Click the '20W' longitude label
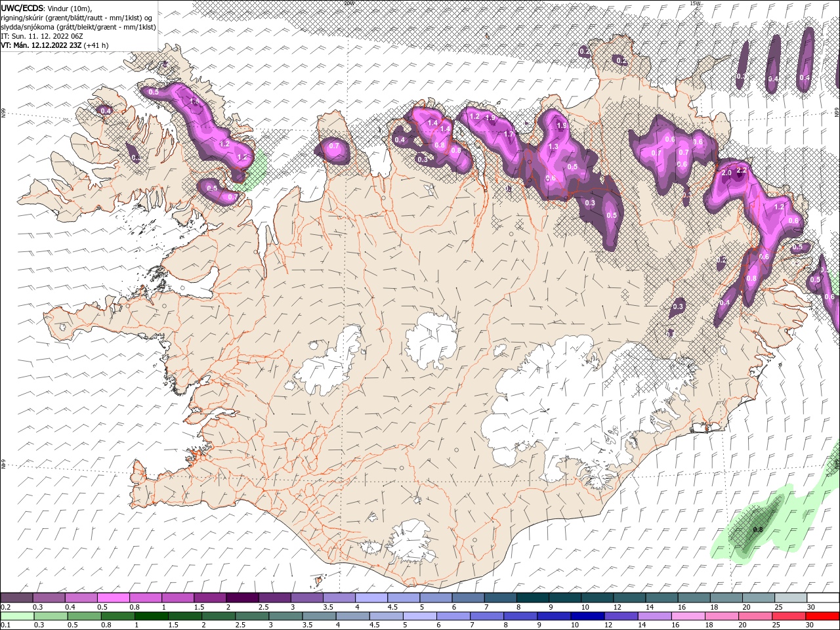 (348, 3)
